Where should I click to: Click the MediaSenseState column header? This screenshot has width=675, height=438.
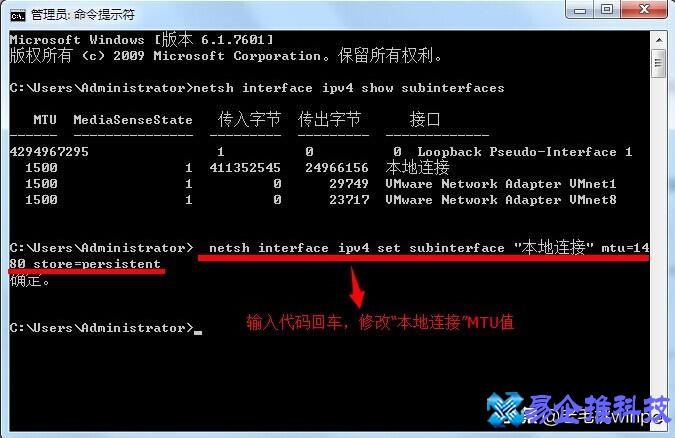133,119
